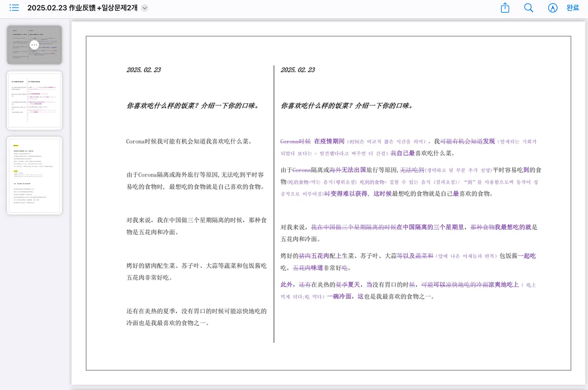Screen dimensions: 588x390
Task: Select the second page thumbnail
Action: [34, 100]
